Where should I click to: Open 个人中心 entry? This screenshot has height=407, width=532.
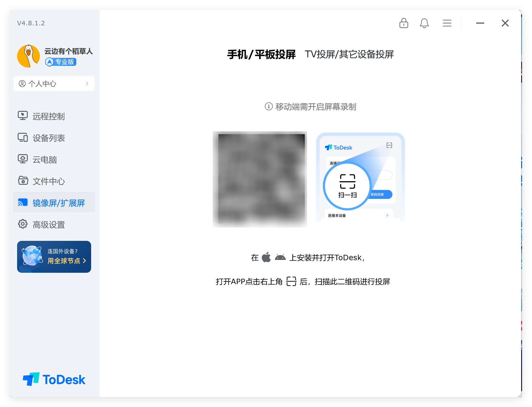[54, 84]
